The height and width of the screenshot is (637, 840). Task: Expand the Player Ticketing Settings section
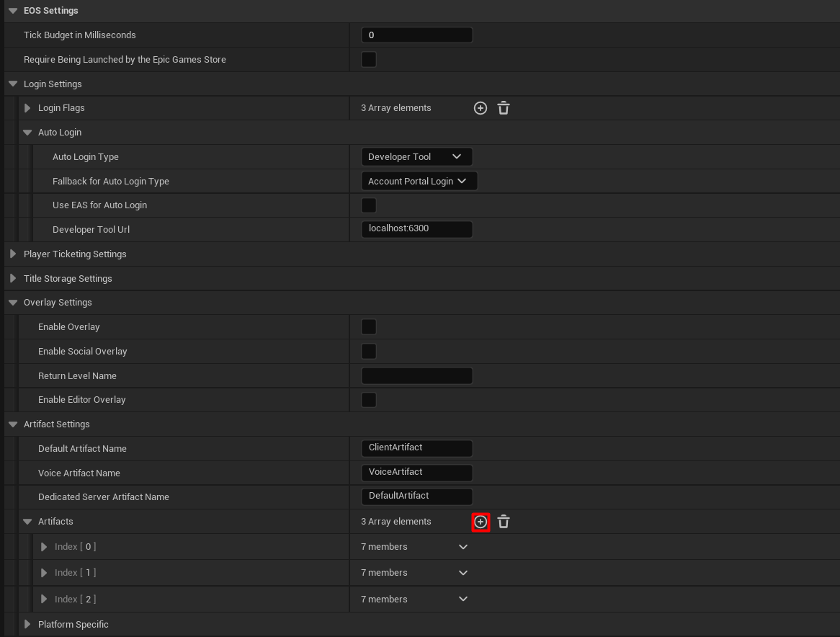coord(13,254)
